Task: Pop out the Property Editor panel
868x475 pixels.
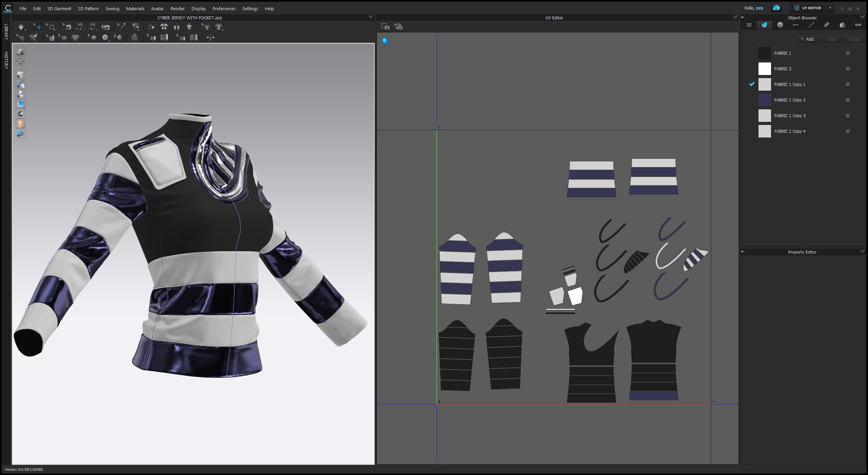Action: (862, 251)
